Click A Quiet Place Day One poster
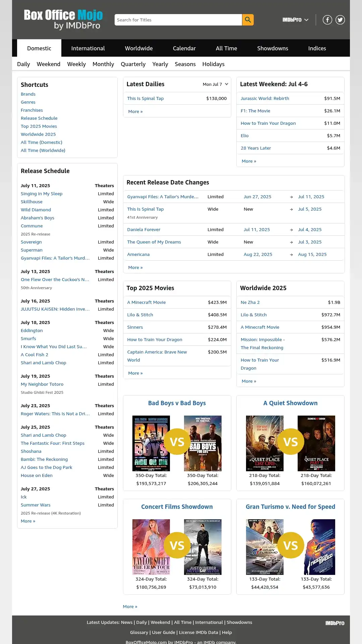This screenshot has height=644, width=362. point(265,443)
